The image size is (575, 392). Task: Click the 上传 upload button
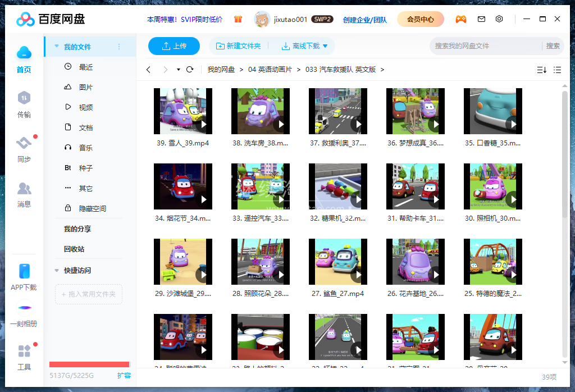[x=174, y=46]
